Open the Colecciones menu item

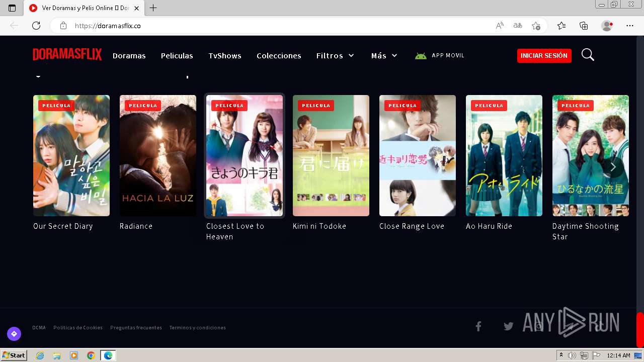point(279,56)
